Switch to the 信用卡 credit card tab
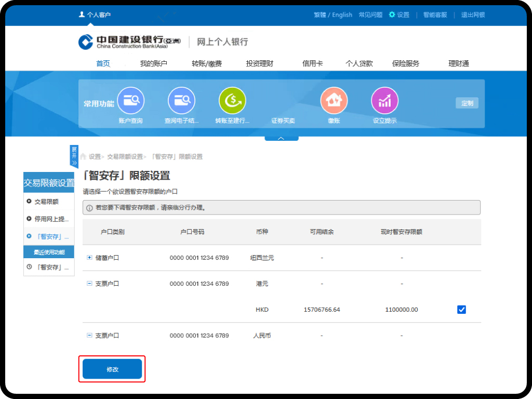The width and height of the screenshot is (532, 399). [312, 63]
